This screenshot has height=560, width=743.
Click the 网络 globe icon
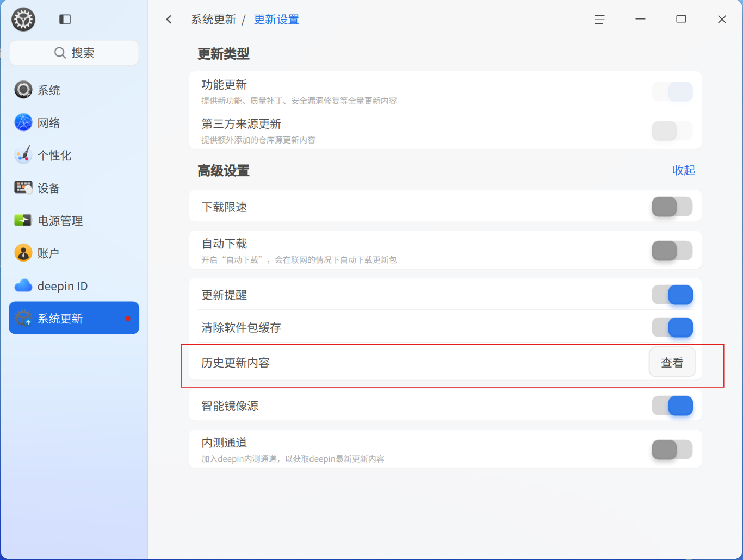click(23, 122)
